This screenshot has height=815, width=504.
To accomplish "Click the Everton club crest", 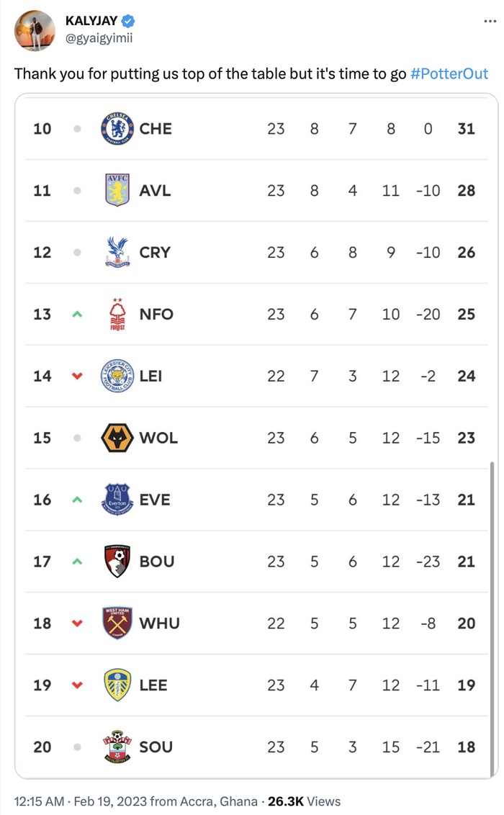I will click(117, 500).
